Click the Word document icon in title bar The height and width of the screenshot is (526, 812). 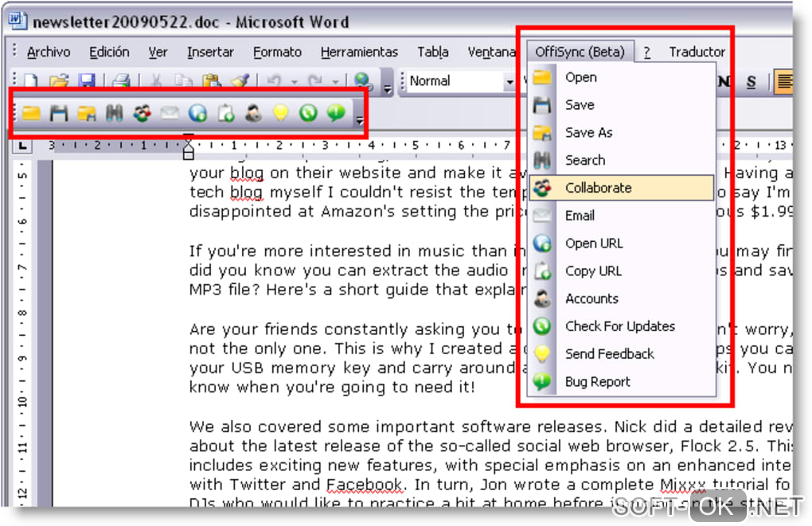[18, 21]
